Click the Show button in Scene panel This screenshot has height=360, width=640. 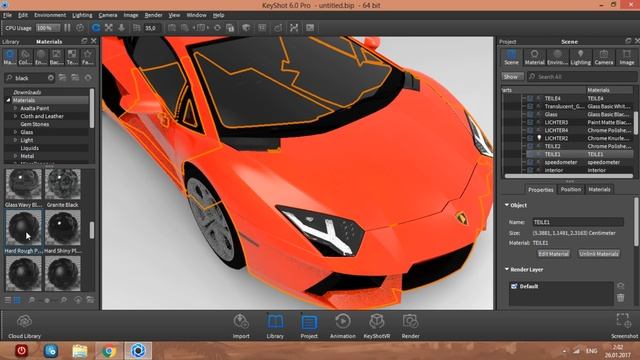pos(512,77)
